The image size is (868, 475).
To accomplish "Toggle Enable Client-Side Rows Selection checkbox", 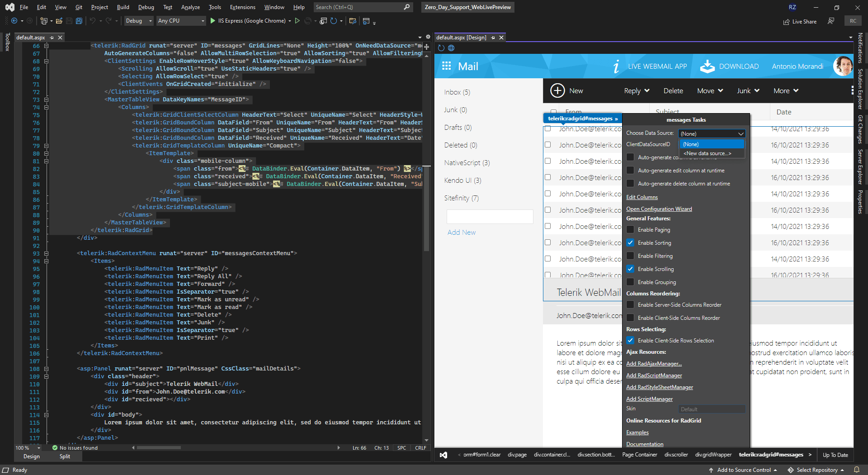I will click(x=630, y=341).
